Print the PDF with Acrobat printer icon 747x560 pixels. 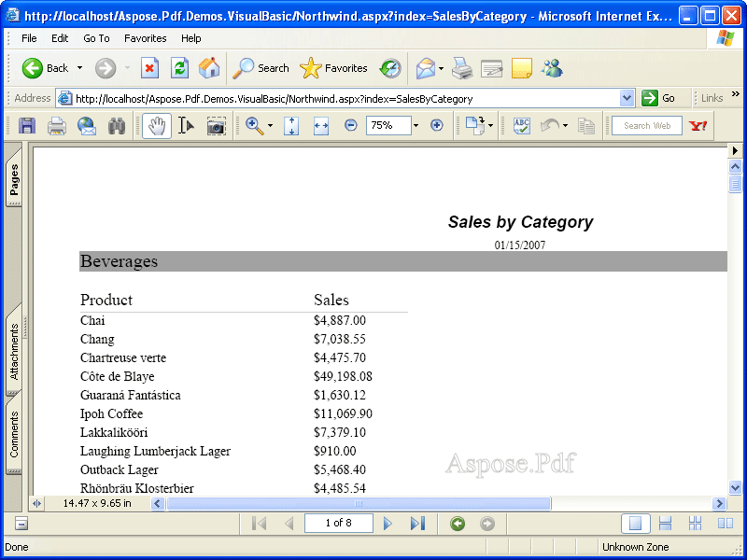click(56, 126)
